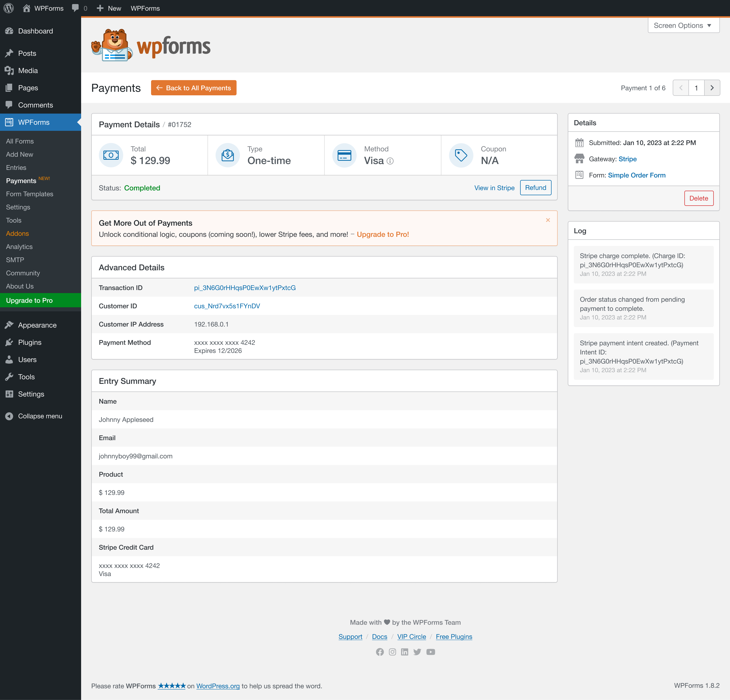The width and height of the screenshot is (730, 700).
Task: Click the LinkedIn icon in footer
Action: tap(405, 652)
